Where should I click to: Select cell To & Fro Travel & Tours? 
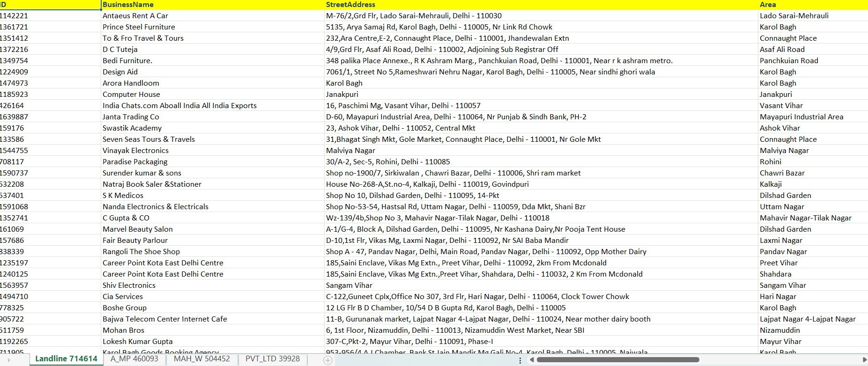212,38
